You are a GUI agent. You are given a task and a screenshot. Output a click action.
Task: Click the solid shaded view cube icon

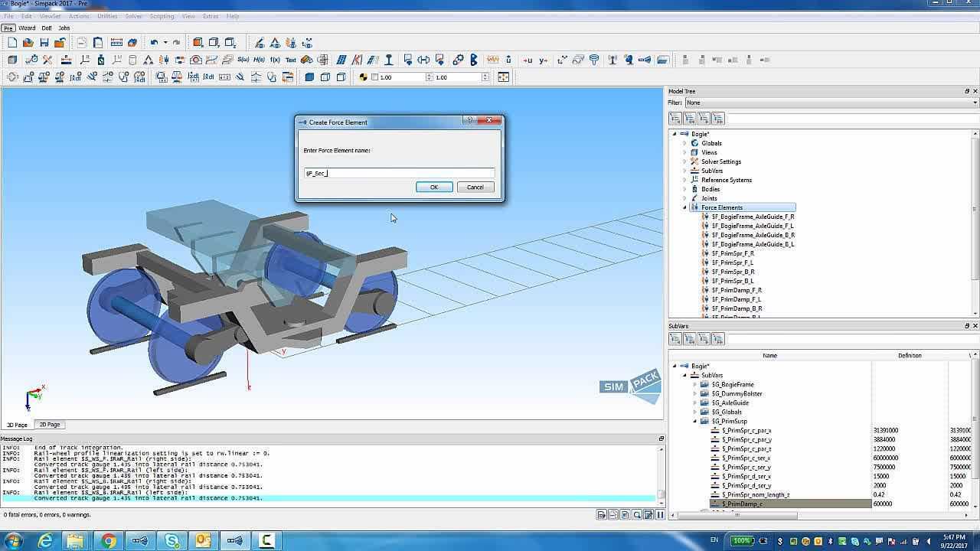tap(309, 77)
